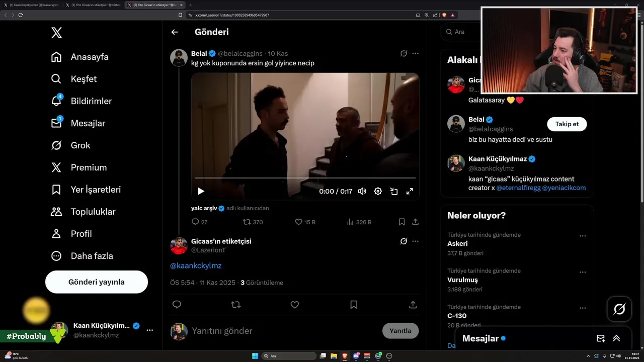This screenshot has height=362, width=644.
Task: Click the Ara search box on X
Action: tap(460, 32)
